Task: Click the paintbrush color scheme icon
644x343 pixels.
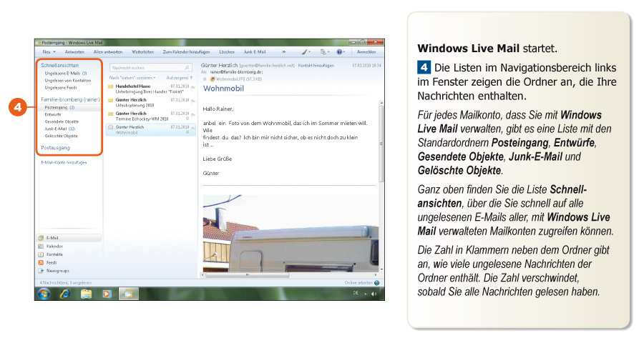Action: 305,52
